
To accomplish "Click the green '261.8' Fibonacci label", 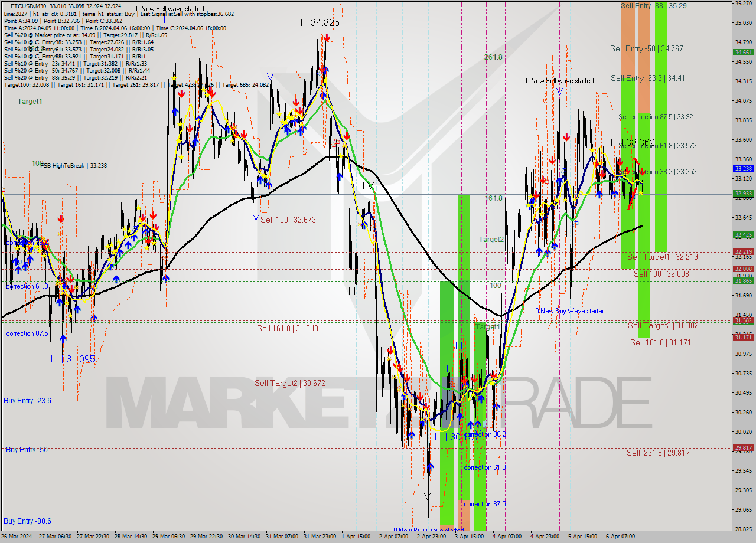I will coord(493,57).
